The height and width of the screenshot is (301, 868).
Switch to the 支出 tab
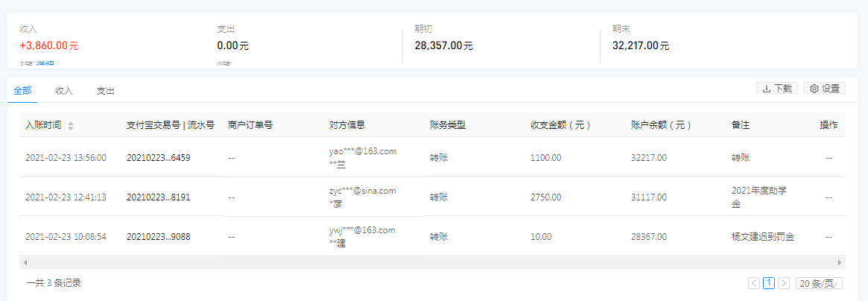coord(106,91)
